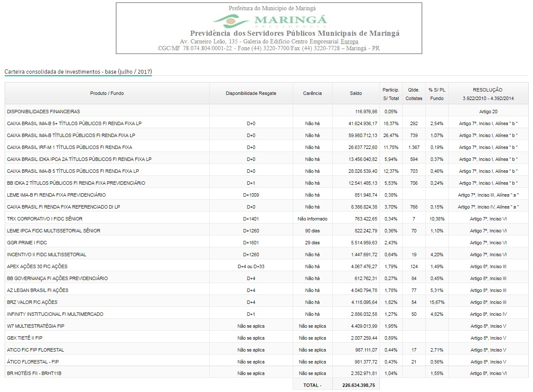The height and width of the screenshot is (392, 533).
Task: Click the 'Artigo 20' resolution cell
Action: point(488,112)
